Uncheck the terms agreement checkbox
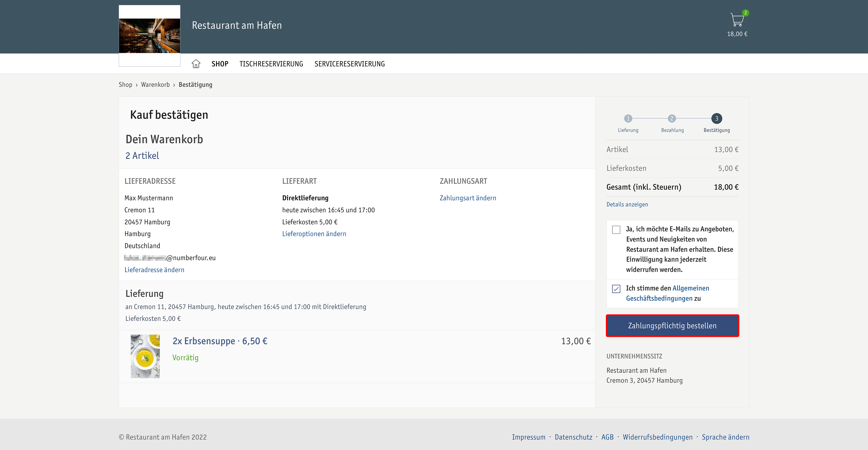Viewport: 868px width, 450px height. click(616, 289)
